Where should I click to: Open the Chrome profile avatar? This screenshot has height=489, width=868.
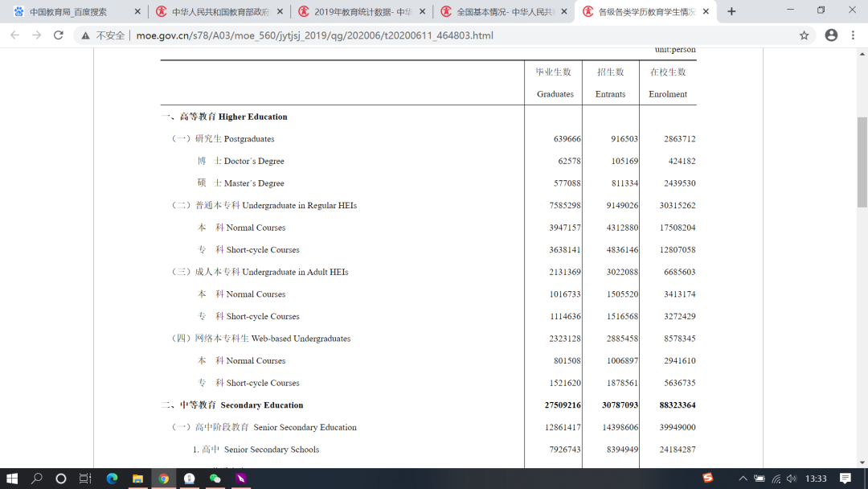831,35
